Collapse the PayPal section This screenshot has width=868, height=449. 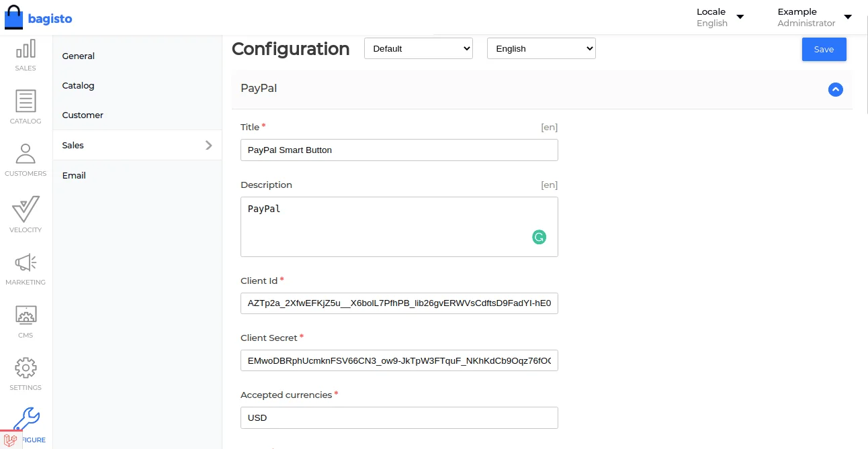835,89
